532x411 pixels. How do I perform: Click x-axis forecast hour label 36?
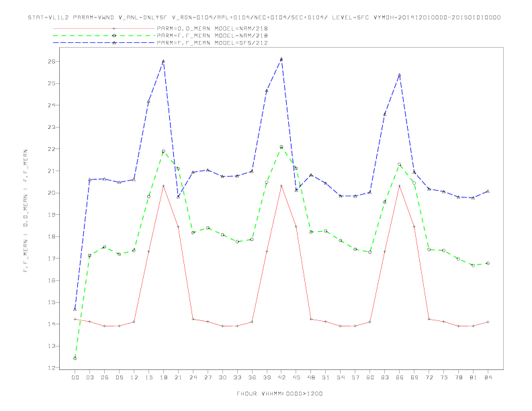(252, 377)
